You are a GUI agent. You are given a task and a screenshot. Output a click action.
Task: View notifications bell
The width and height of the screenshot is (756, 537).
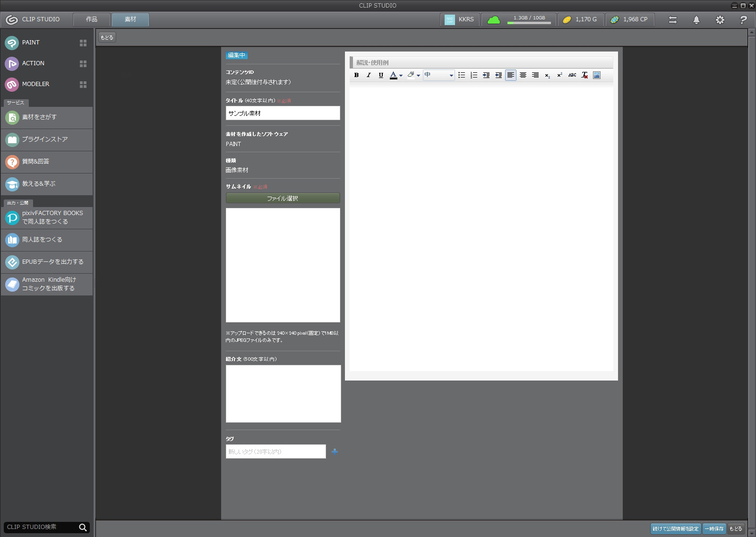696,20
